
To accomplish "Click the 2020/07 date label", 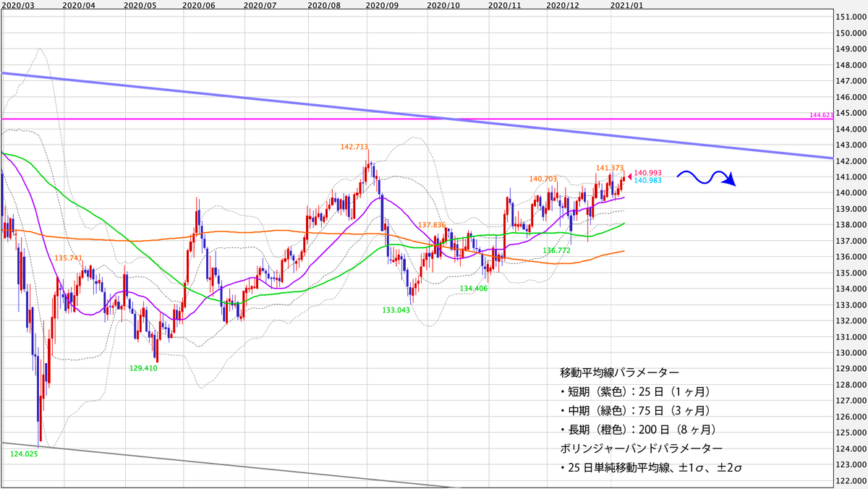I will pyautogui.click(x=260, y=4).
